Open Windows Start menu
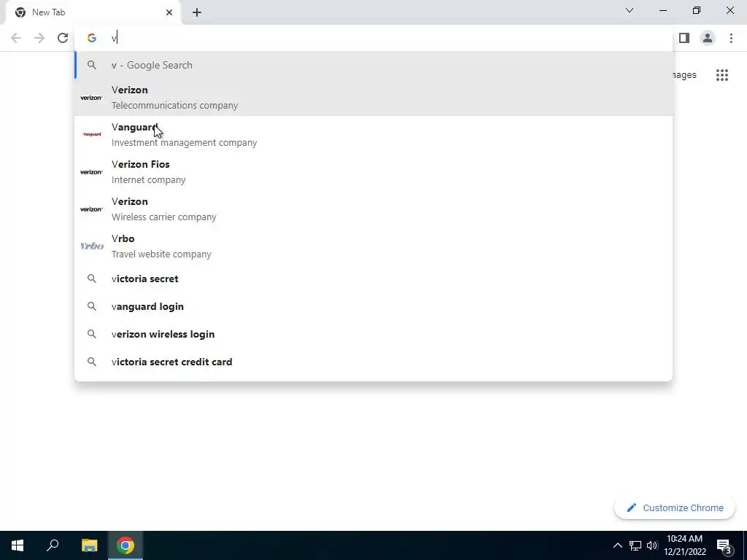This screenshot has height=560, width=747. tap(18, 545)
